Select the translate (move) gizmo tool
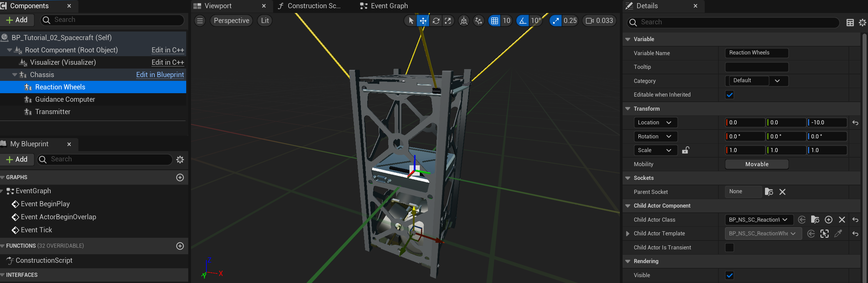Image resolution: width=868 pixels, height=283 pixels. tap(423, 21)
